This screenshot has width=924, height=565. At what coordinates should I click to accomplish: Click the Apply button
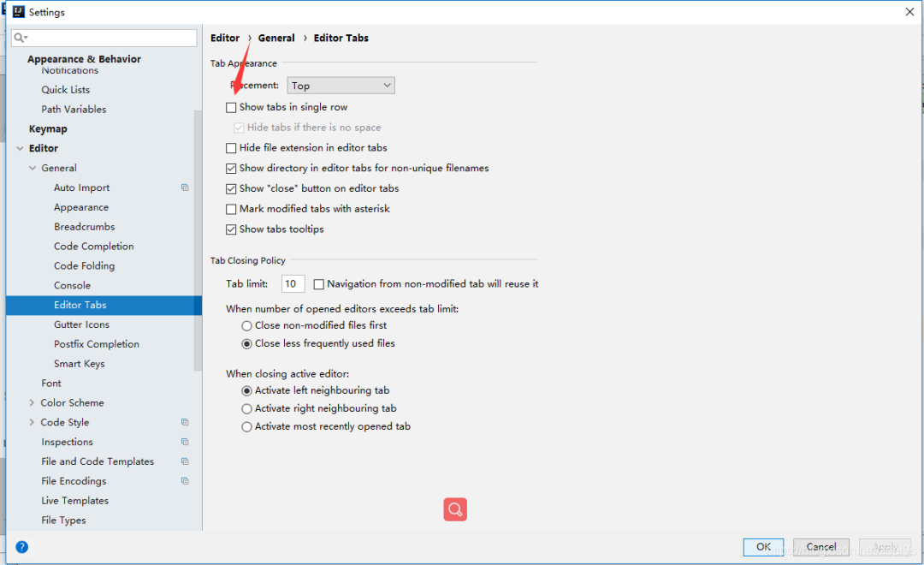coord(885,547)
